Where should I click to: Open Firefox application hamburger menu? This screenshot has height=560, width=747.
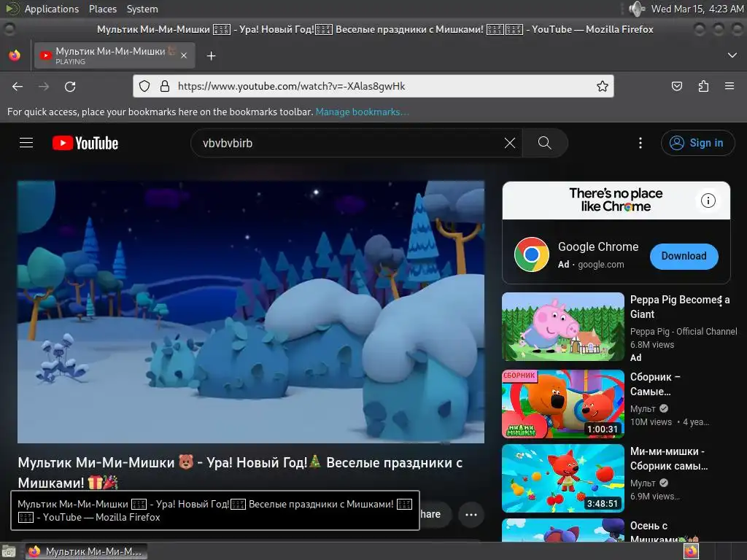click(729, 86)
